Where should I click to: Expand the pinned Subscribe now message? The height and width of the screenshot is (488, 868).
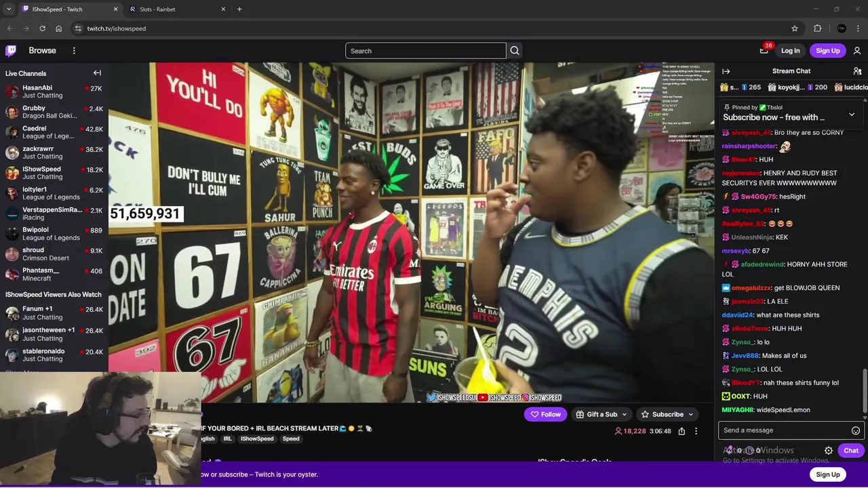coord(852,115)
